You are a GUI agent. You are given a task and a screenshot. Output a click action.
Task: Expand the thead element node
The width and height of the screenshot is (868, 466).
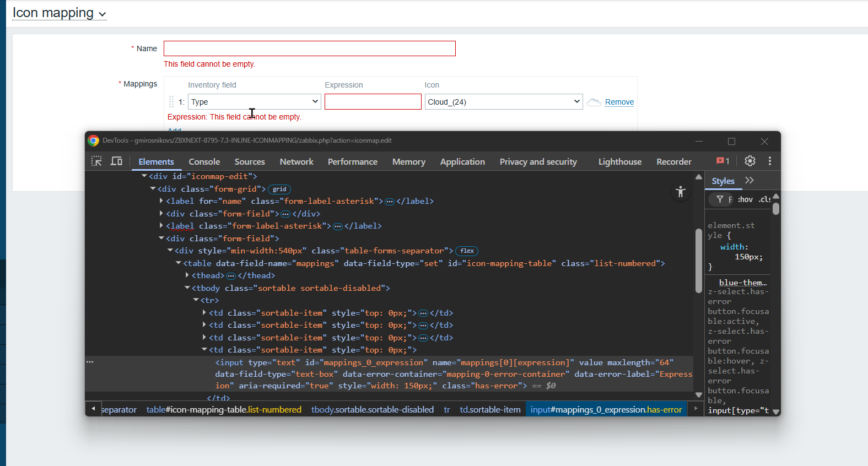tap(187, 275)
